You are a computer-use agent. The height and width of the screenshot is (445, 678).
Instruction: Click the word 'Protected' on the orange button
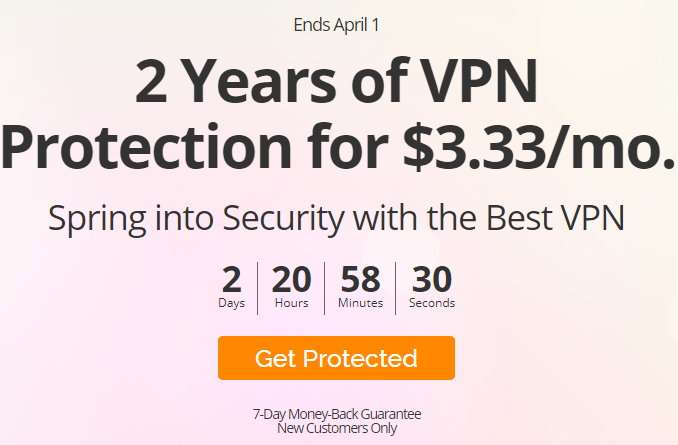pos(360,359)
